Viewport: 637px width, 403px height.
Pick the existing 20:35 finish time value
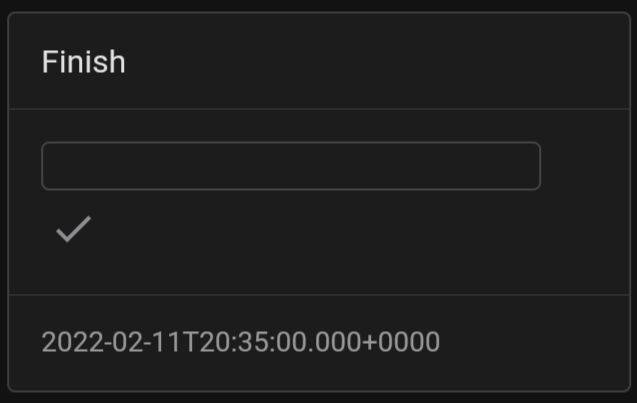(240, 342)
